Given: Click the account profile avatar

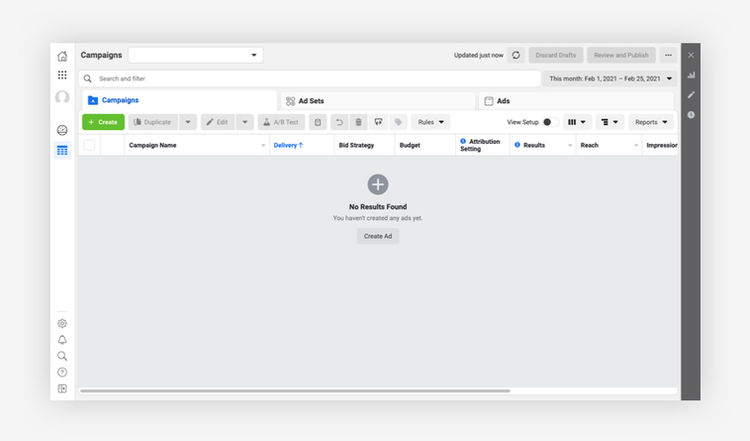Looking at the screenshot, I should [x=62, y=97].
